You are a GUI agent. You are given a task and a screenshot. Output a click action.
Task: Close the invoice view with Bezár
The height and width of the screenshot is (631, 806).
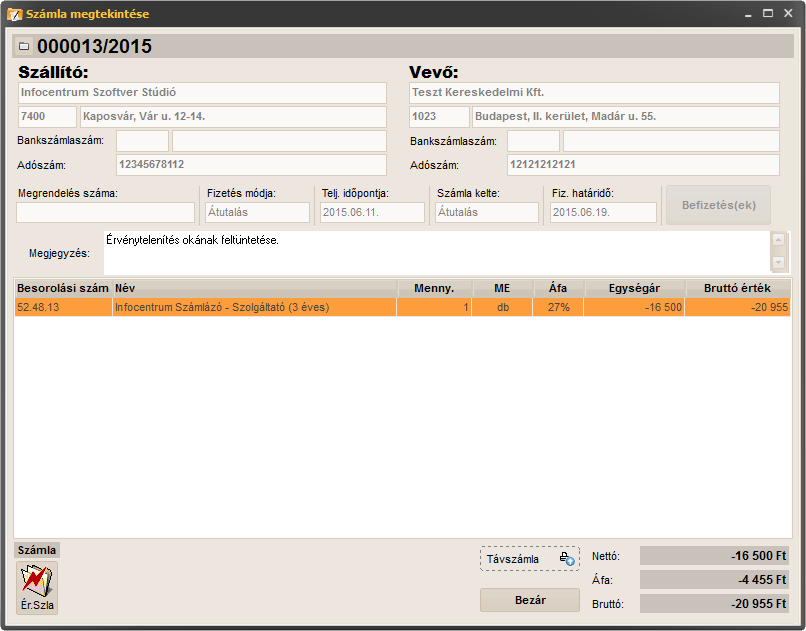coord(529,600)
